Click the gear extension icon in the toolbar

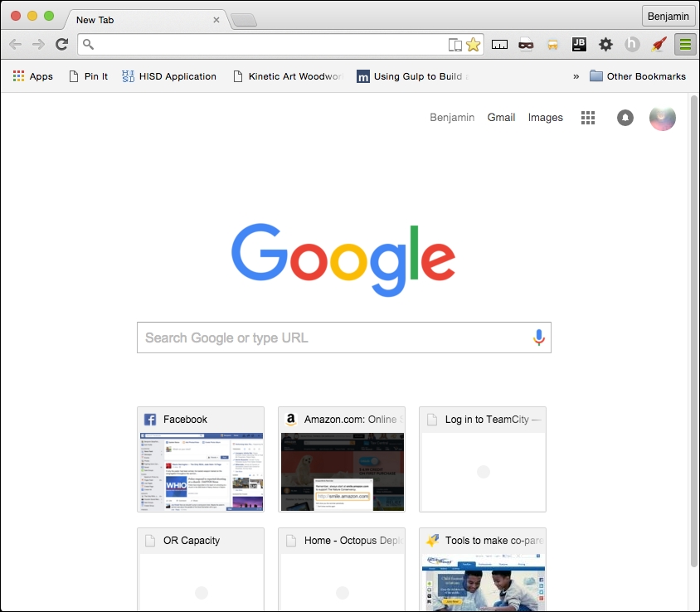click(x=605, y=45)
